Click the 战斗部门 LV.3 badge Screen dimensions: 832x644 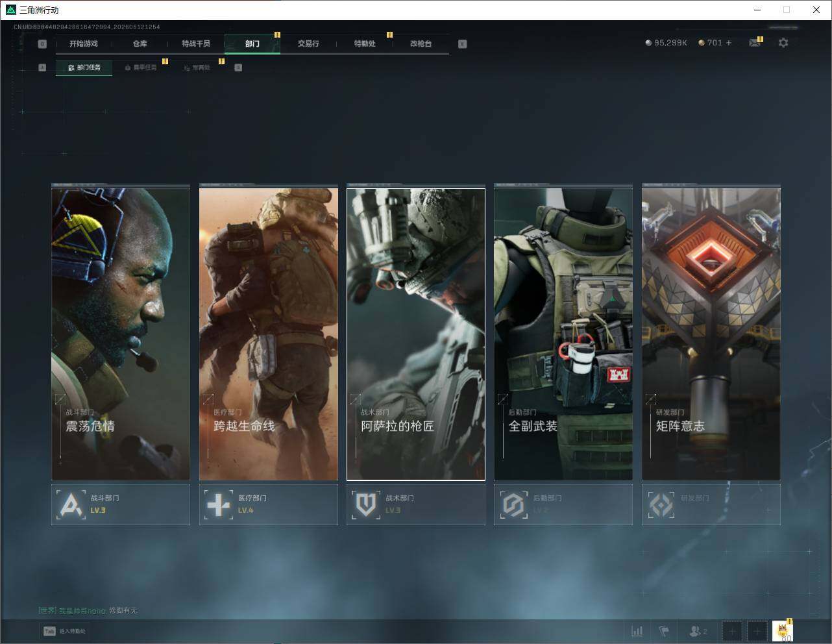click(x=121, y=504)
